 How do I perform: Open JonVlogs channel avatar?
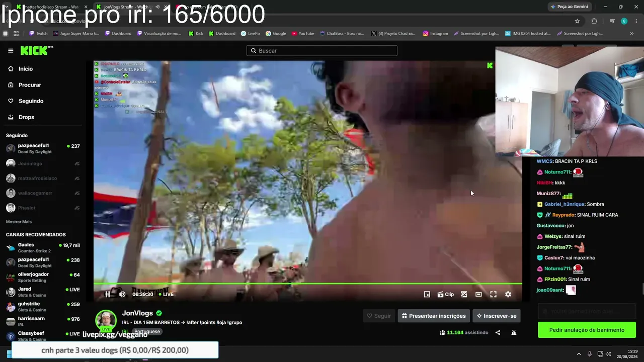(x=106, y=321)
